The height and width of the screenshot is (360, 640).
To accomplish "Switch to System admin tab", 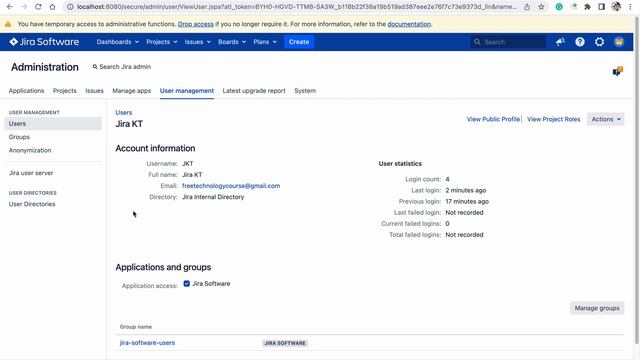I will pos(305,91).
